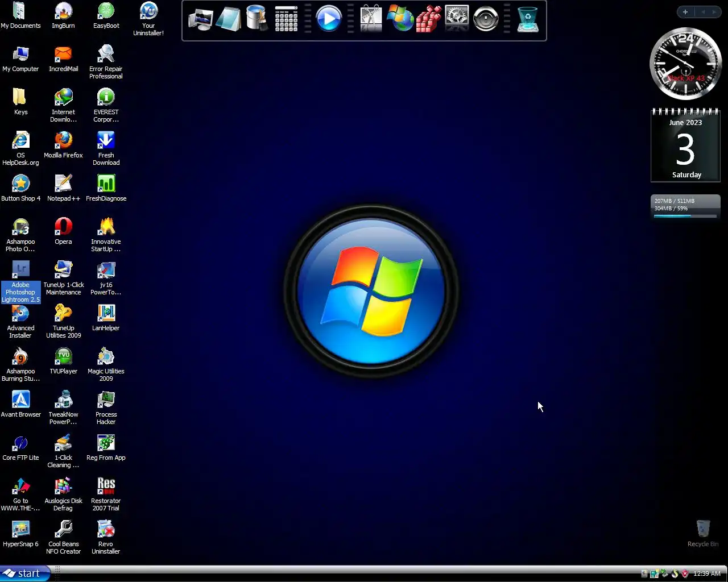Click the memory usage meter gadget
This screenshot has height=582, width=728.
[685, 207]
